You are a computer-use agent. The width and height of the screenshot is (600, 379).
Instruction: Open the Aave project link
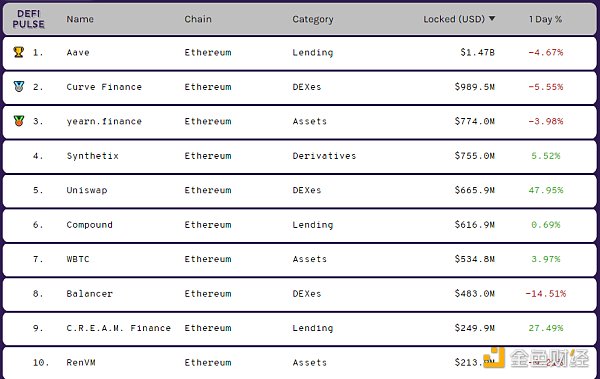pyautogui.click(x=78, y=52)
